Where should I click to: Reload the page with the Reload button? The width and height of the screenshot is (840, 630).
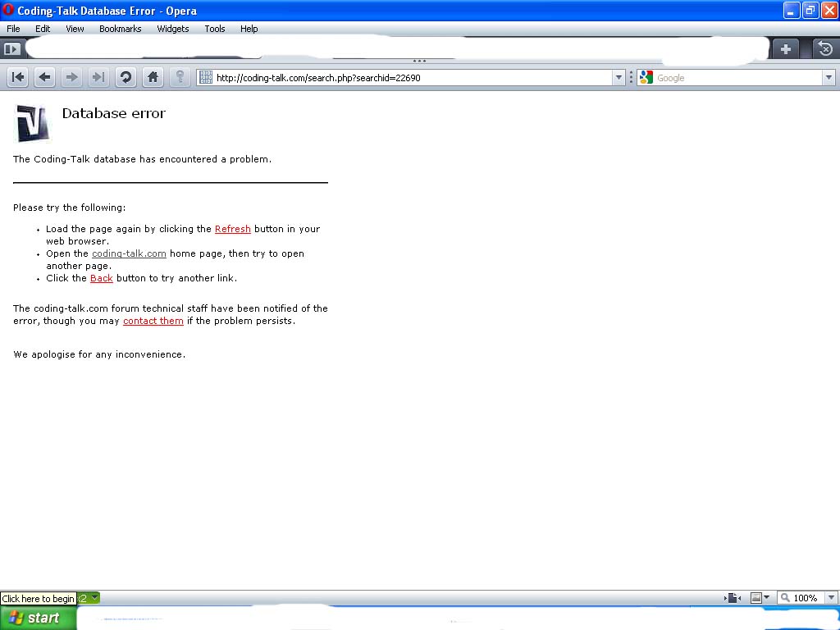(126, 77)
